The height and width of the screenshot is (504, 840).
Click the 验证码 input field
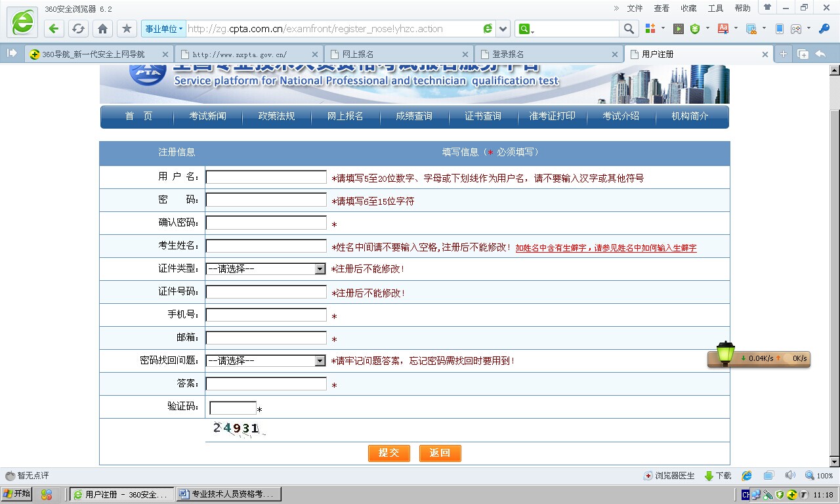233,408
